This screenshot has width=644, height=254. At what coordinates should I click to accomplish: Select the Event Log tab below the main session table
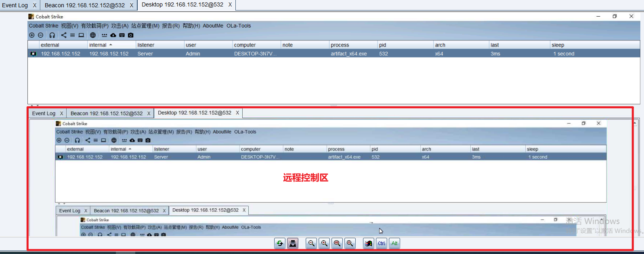click(x=44, y=113)
